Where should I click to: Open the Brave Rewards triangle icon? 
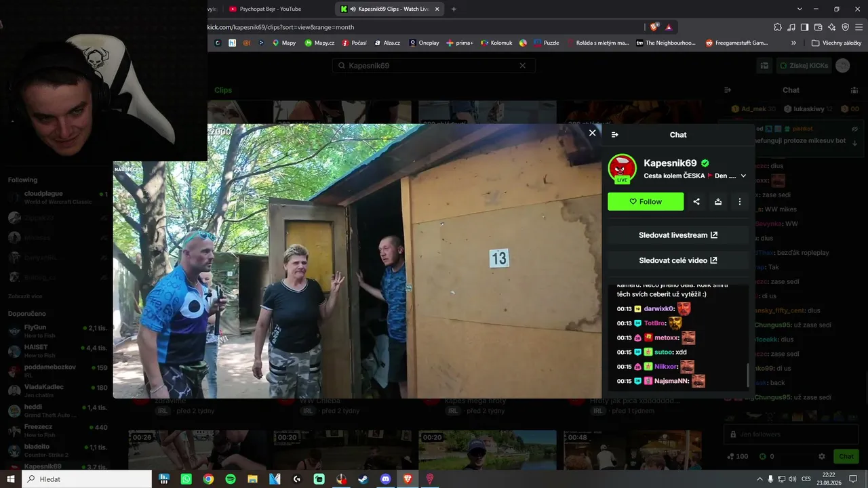669,27
